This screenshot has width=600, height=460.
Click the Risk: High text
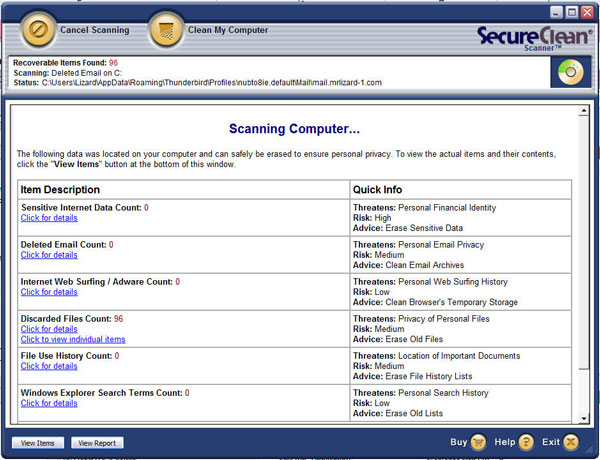(x=372, y=218)
